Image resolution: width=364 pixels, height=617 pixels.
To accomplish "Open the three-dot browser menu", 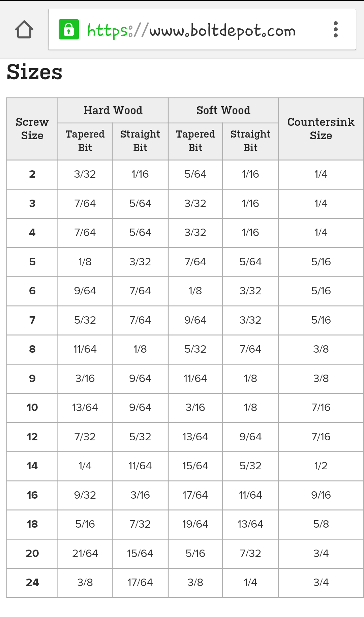I will 335,30.
